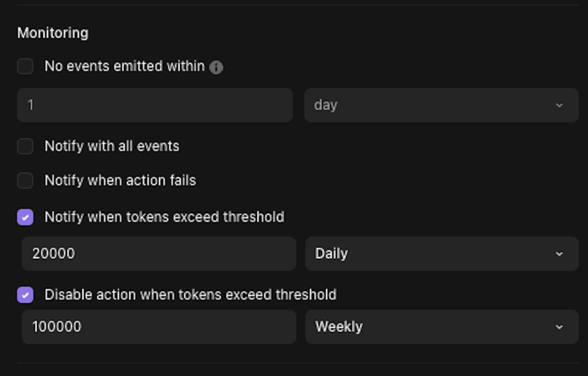Click the Monitoring section heading
Image resolution: width=588 pixels, height=376 pixels.
53,33
